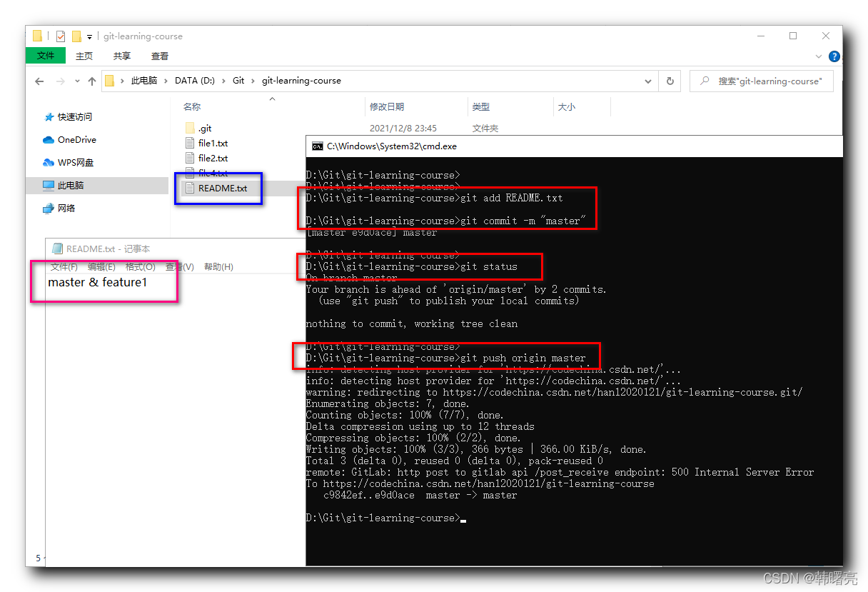Open Notepad's 文件(F) menu
Viewport: 868px width, 592px height.
pyautogui.click(x=64, y=267)
